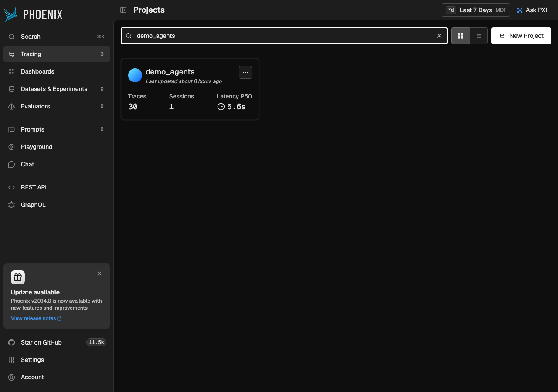Click the REST API code brackets icon
The image size is (558, 392).
[x=12, y=187]
